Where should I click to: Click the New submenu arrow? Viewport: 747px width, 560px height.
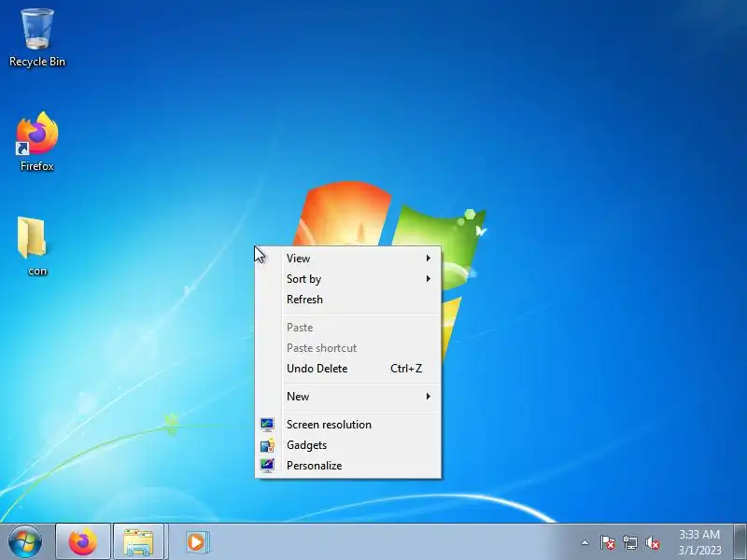(429, 396)
